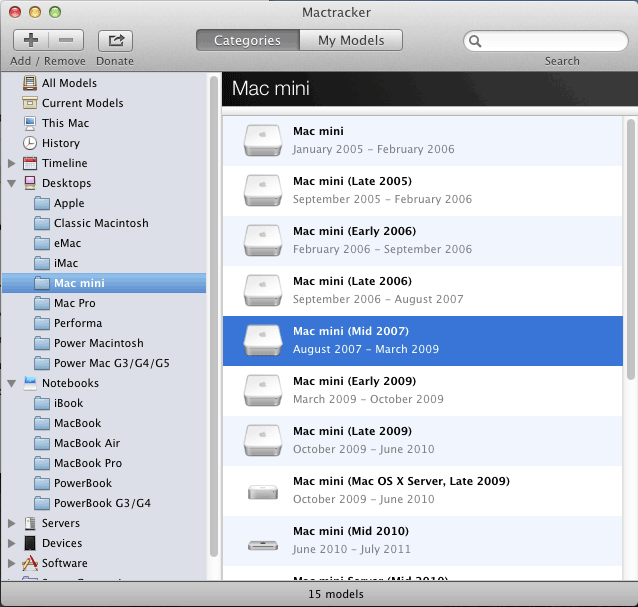Screen dimensions: 638x607
Task: Select the Mac mini category in sidebar
Action: pyautogui.click(x=104, y=283)
